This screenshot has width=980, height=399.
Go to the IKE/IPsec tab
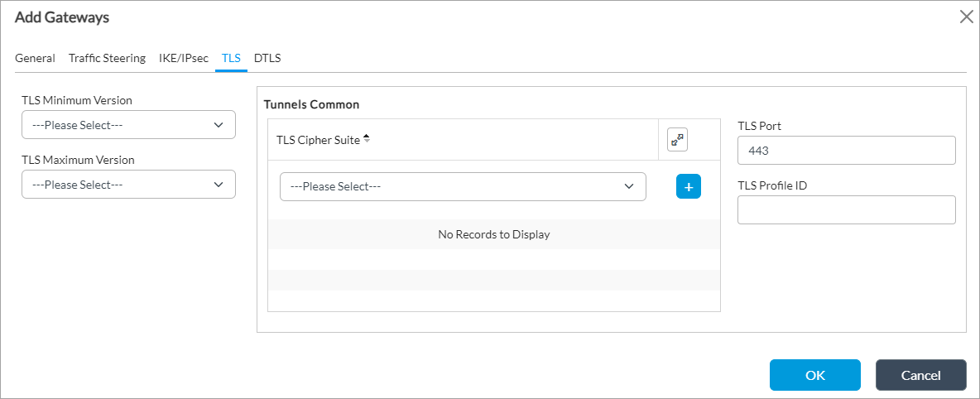tap(184, 58)
